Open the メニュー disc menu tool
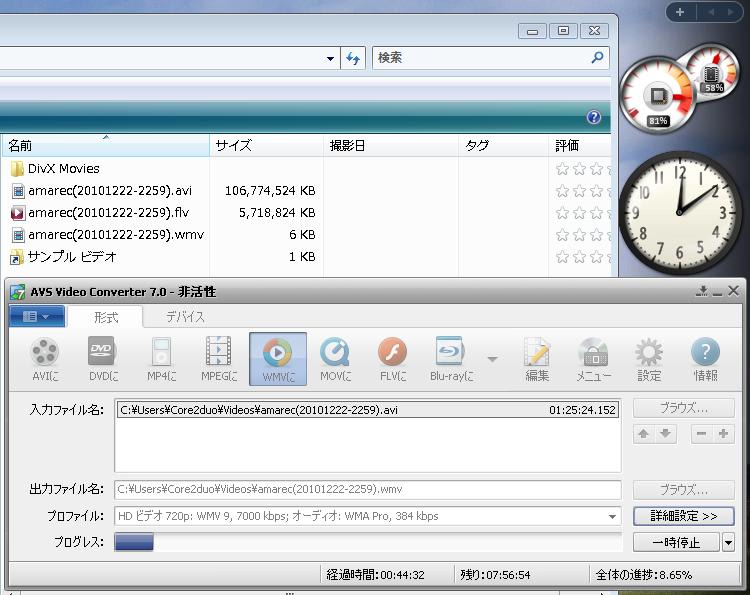Image resolution: width=750 pixels, height=595 pixels. pyautogui.click(x=593, y=360)
